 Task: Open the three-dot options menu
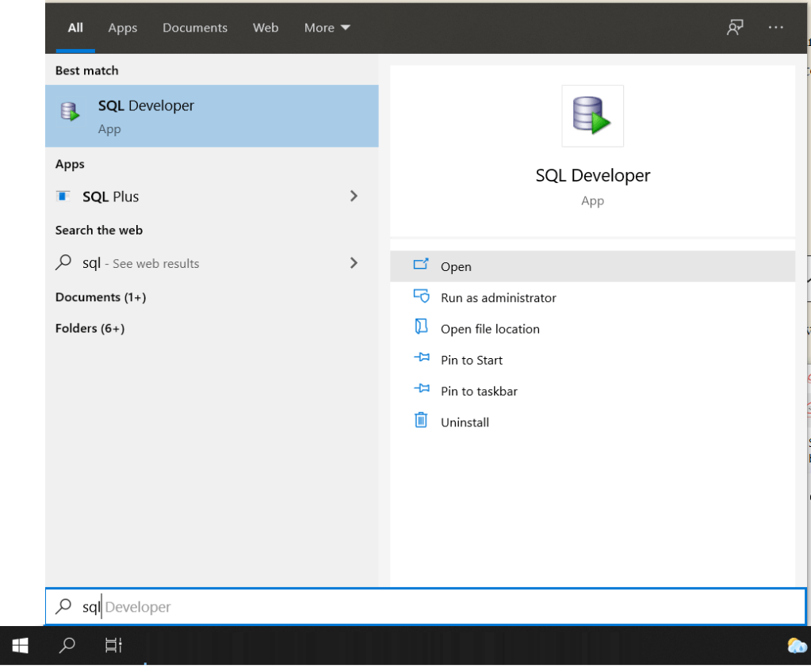pyautogui.click(x=775, y=28)
